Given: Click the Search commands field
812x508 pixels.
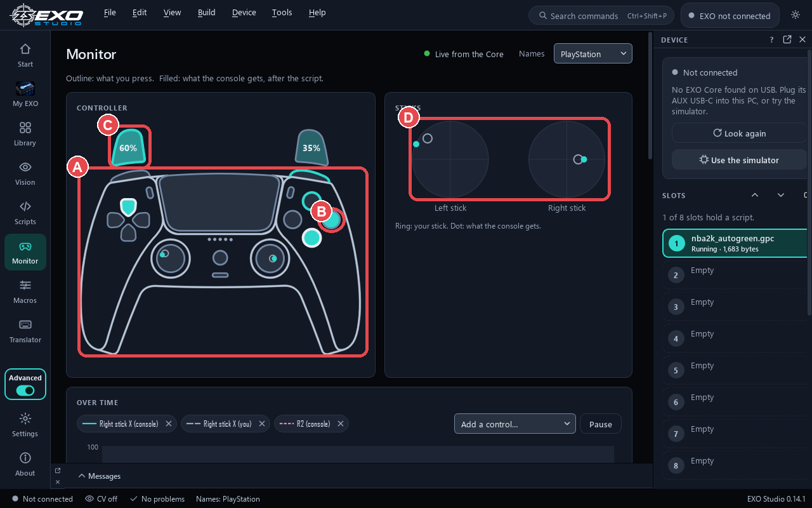Looking at the screenshot, I should [601, 16].
